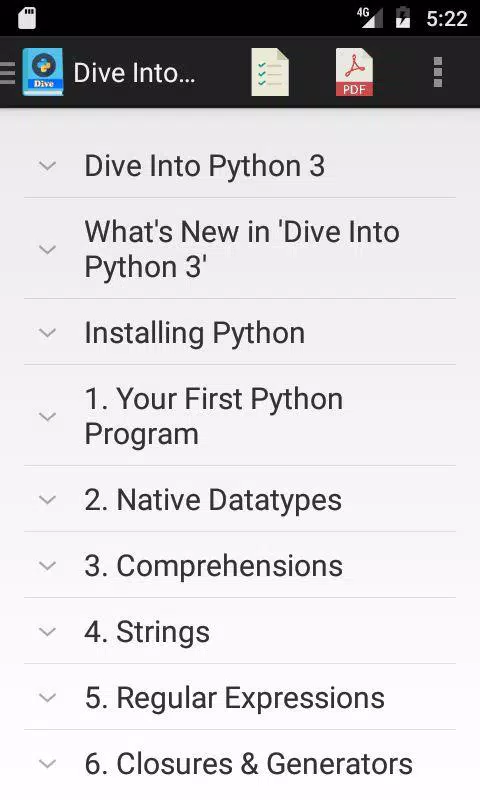The image size is (480, 800).
Task: Tap the Dive Into... app title text
Action: [135, 72]
